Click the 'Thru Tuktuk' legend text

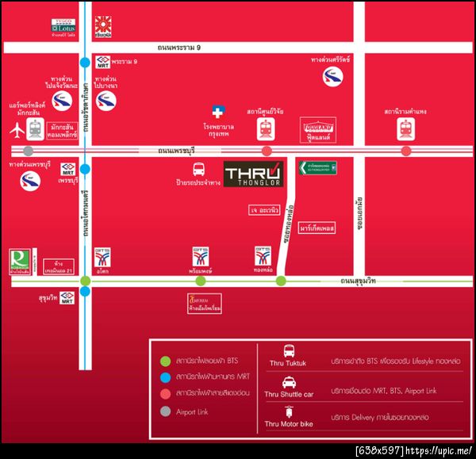coord(288,363)
